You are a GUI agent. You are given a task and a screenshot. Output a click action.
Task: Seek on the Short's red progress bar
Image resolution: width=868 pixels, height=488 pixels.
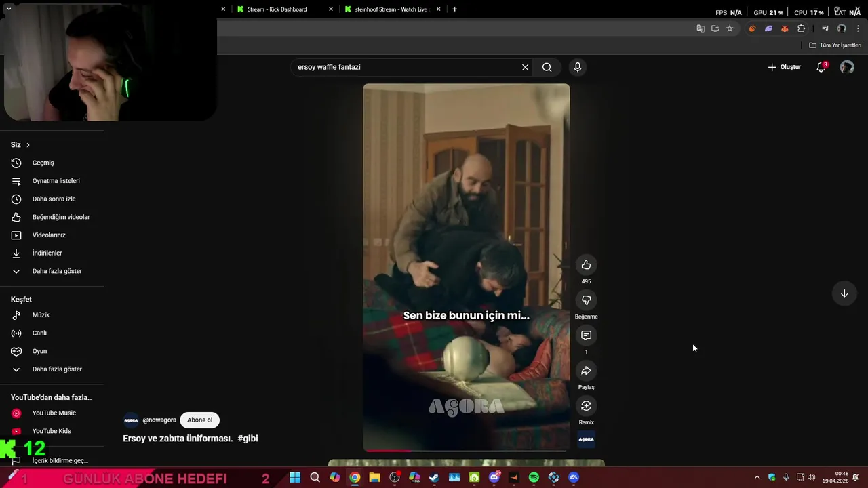coord(467,450)
